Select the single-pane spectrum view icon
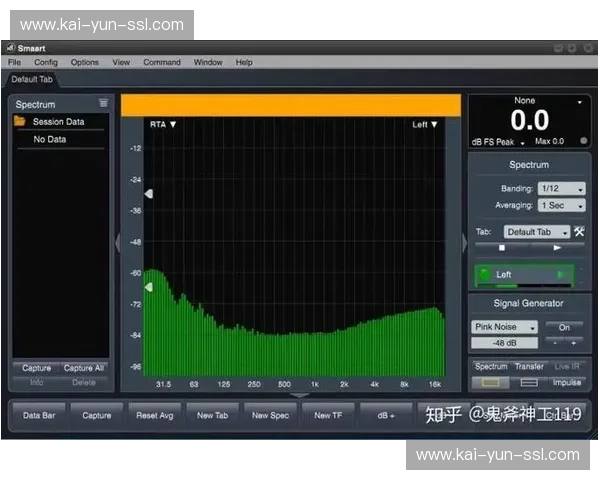The height and width of the screenshot is (480, 600). (490, 382)
